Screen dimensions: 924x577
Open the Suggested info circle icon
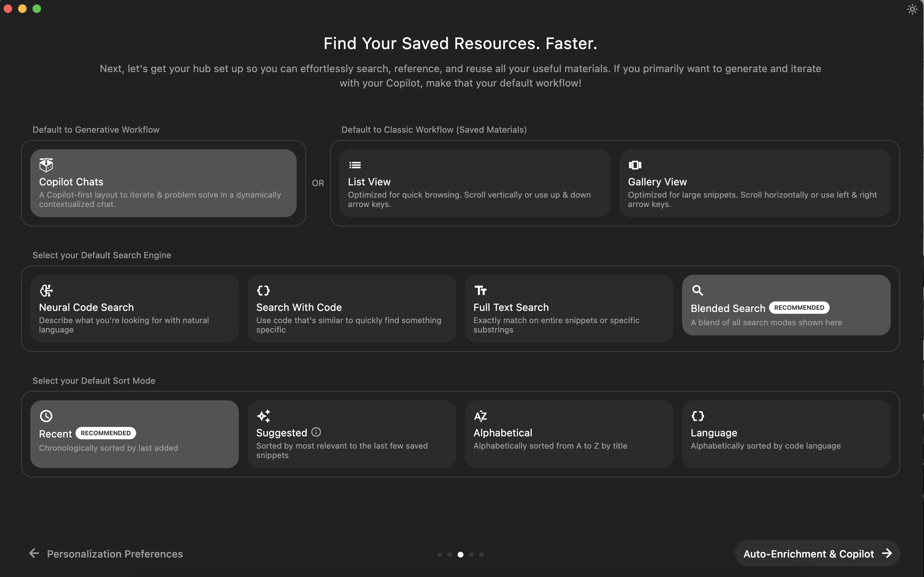pyautogui.click(x=316, y=432)
